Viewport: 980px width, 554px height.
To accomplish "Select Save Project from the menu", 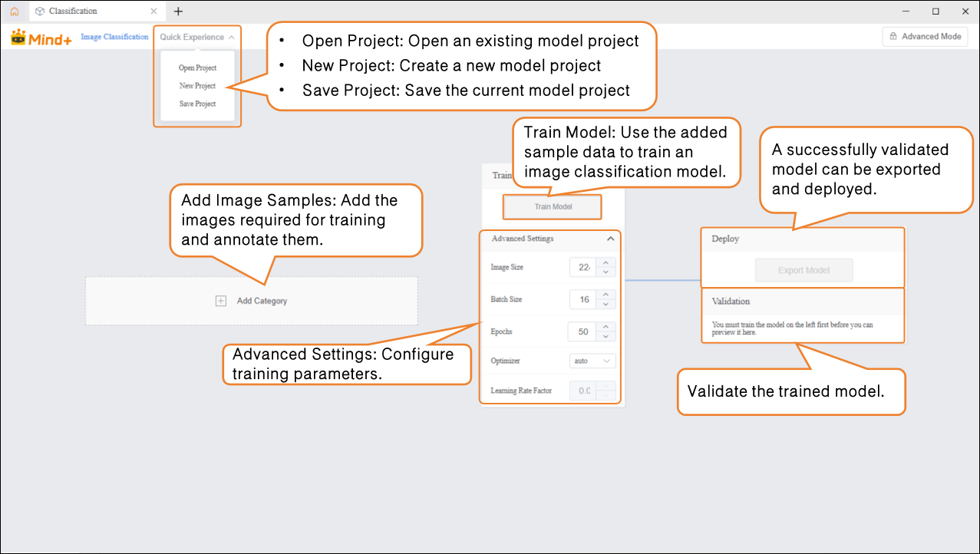I will [197, 104].
